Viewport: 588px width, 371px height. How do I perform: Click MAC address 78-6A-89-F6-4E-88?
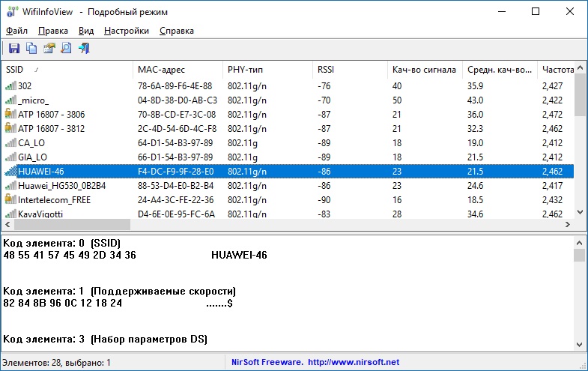[175, 86]
